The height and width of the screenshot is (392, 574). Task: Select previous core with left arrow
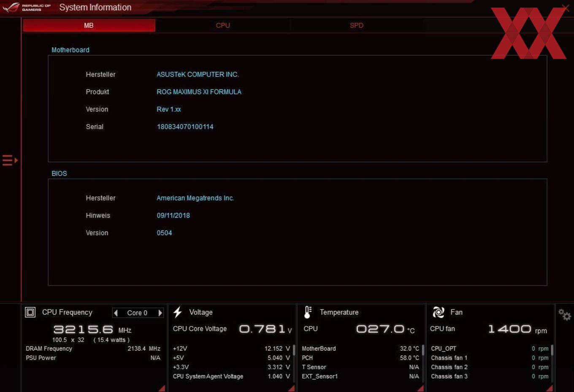click(x=116, y=313)
